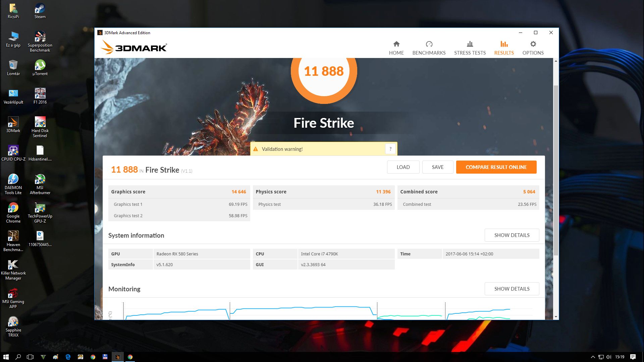Click the validation warning triangle icon
Screen dimensions: 644x362
(x=256, y=149)
